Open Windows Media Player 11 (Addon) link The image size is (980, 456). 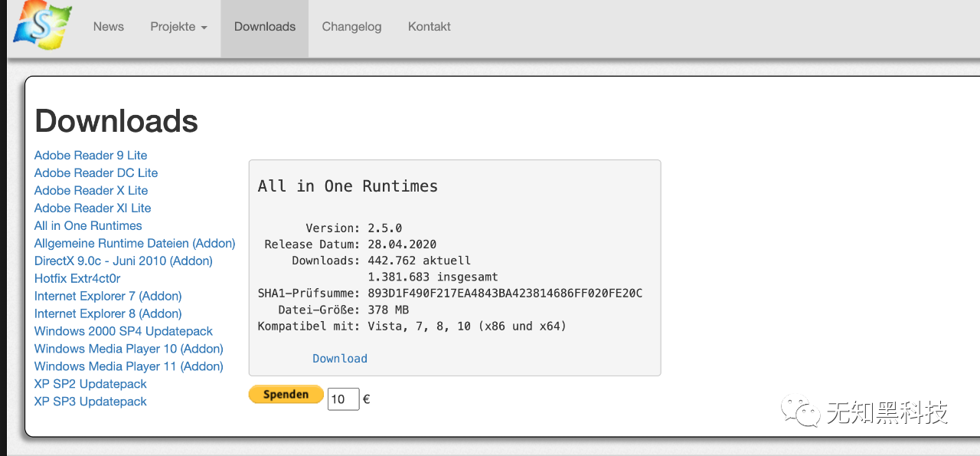point(129,367)
